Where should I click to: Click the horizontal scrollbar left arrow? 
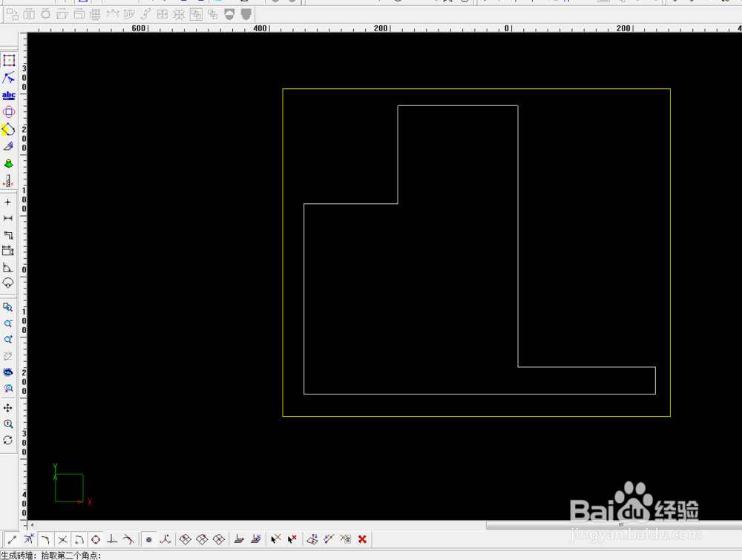click(x=32, y=525)
